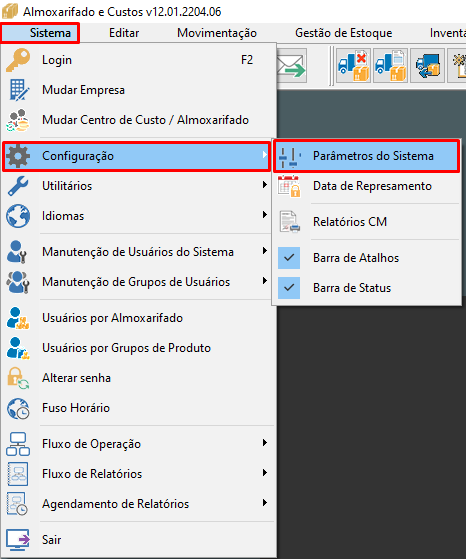Click the Utilitários label
Image resolution: width=466 pixels, height=559 pixels.
tap(67, 186)
